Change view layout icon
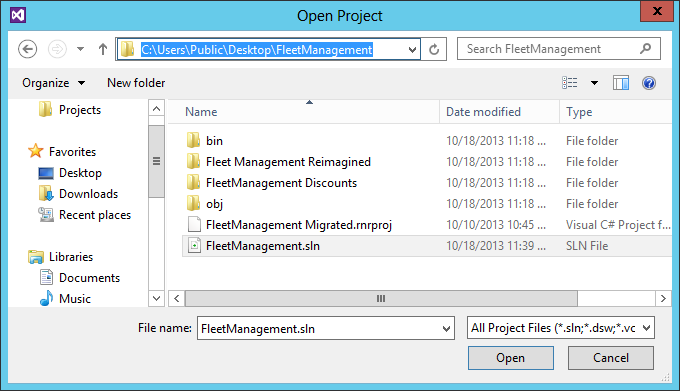The image size is (680, 391). [x=569, y=82]
